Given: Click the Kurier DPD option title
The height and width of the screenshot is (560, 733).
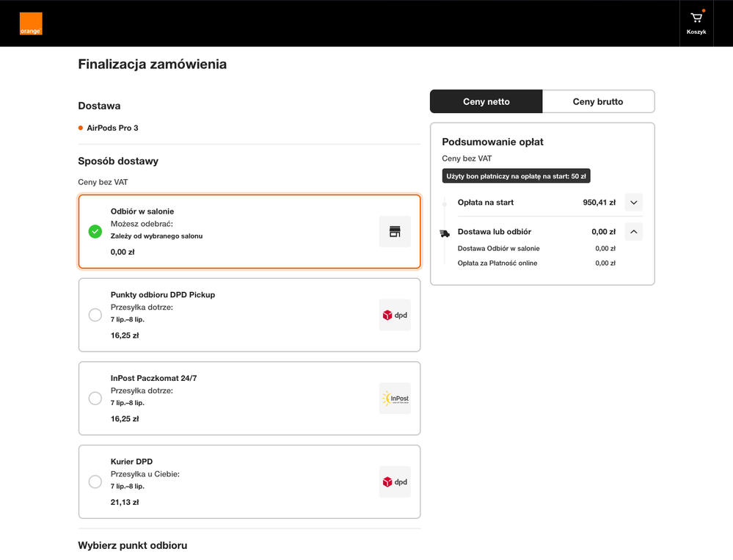Looking at the screenshot, I should pos(132,462).
